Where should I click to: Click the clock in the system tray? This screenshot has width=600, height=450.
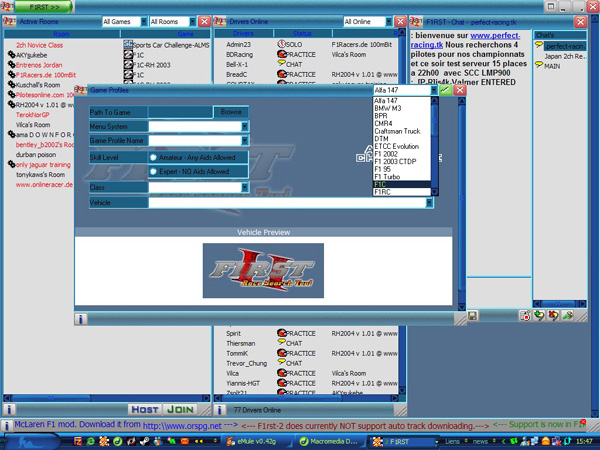pyautogui.click(x=584, y=441)
